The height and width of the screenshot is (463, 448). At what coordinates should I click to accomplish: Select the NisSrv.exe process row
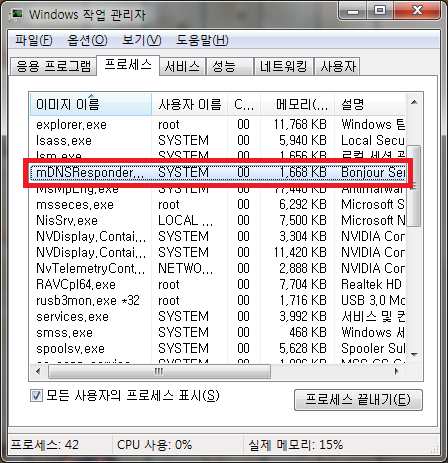tap(218, 221)
